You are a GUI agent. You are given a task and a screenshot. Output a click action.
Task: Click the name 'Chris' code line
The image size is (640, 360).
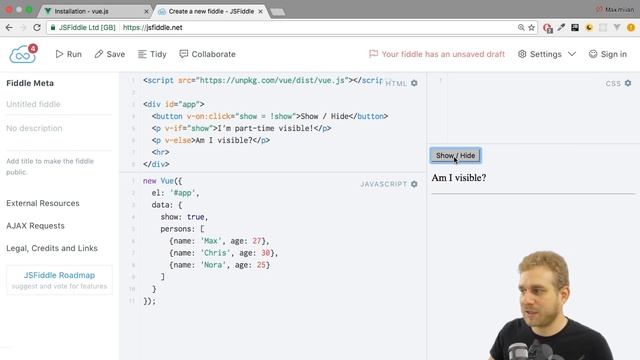pos(224,253)
